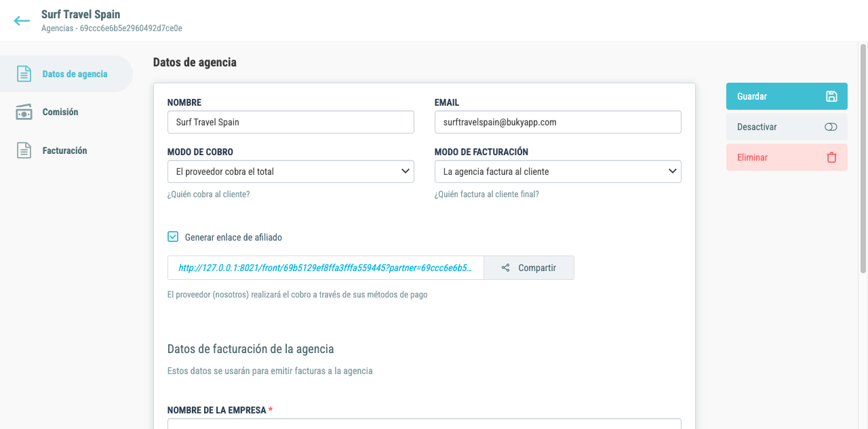
Task: Open the affiliate link URL
Action: click(x=325, y=268)
